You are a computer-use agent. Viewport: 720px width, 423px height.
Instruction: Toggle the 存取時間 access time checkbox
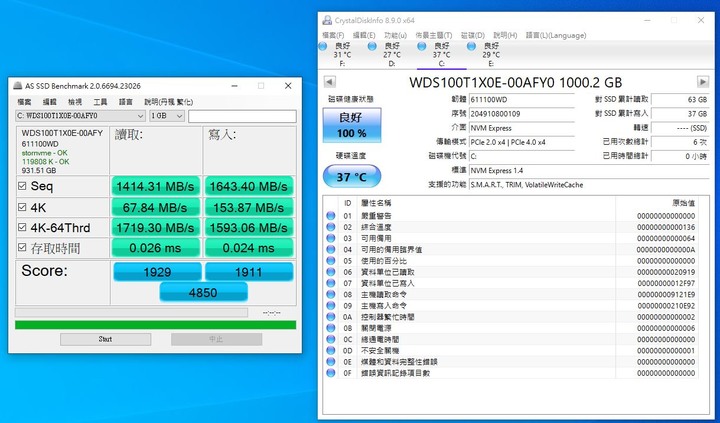(x=22, y=248)
